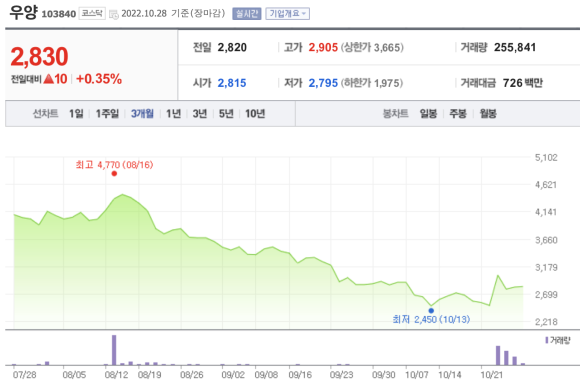Click the 최저 2,450 (10/13) label

point(431,319)
